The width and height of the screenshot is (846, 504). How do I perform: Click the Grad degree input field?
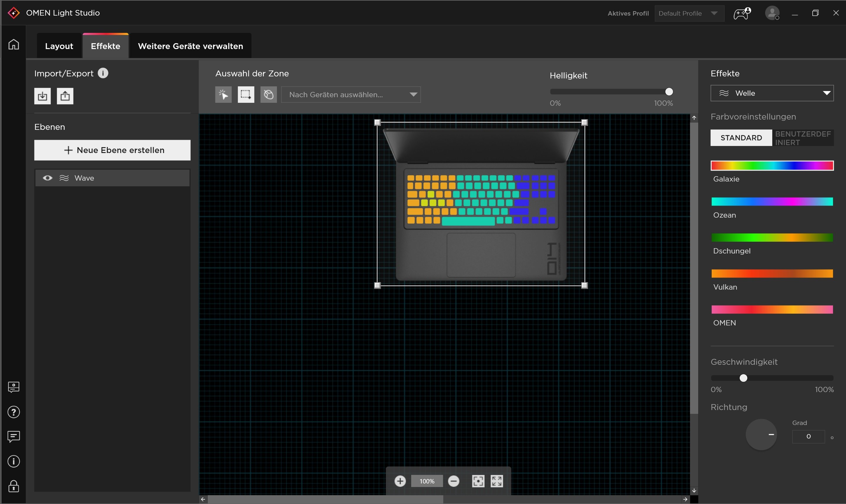tap(808, 436)
